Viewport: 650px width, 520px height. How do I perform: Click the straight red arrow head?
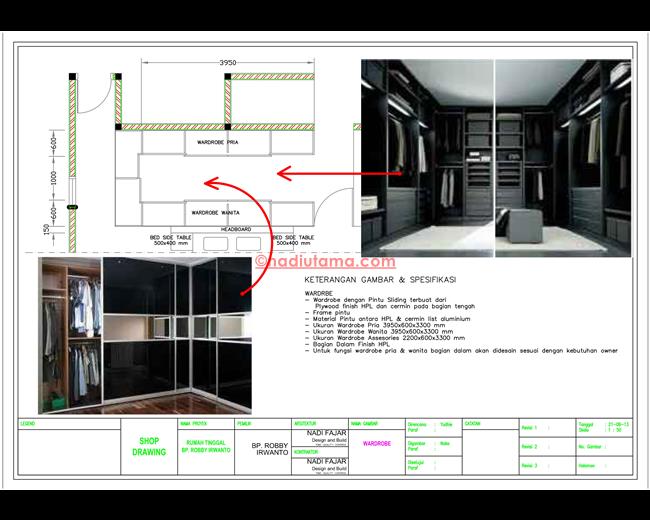(283, 174)
